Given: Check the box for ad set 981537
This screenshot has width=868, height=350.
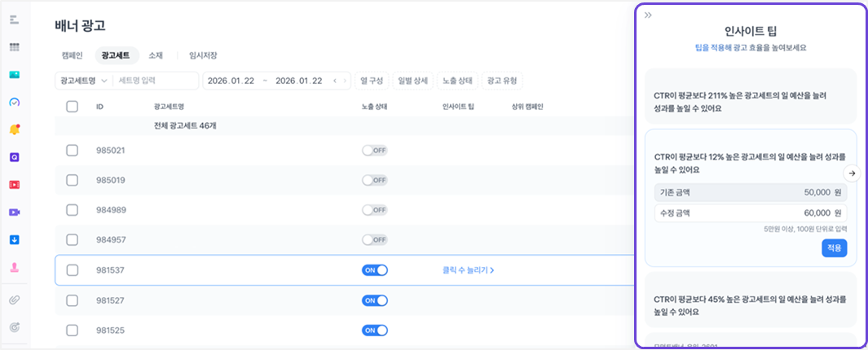Looking at the screenshot, I should point(72,270).
